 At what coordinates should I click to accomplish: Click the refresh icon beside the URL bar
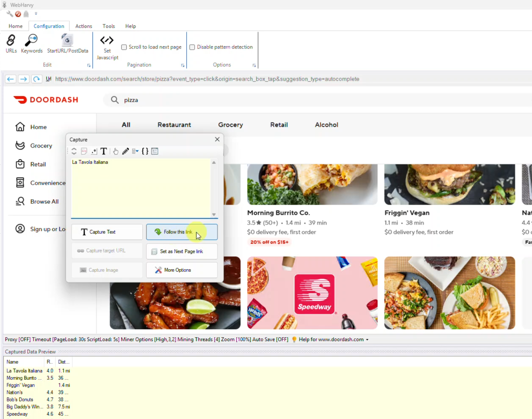pos(36,78)
